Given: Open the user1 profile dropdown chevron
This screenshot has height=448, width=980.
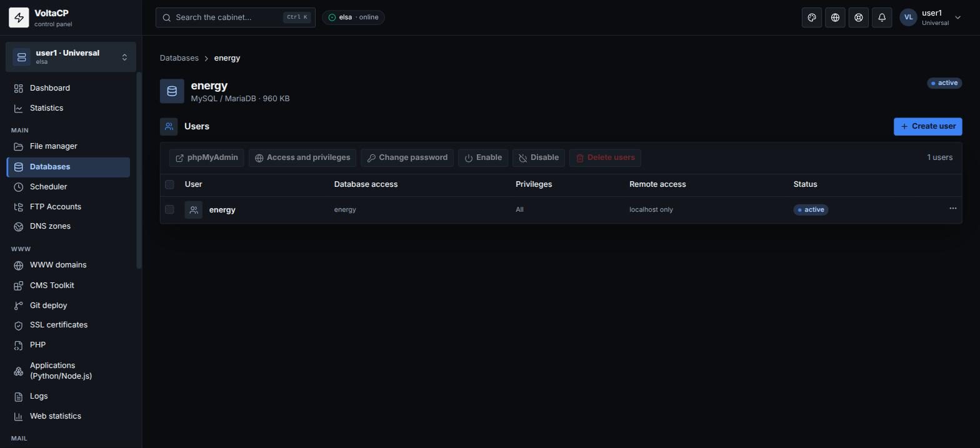Looking at the screenshot, I should pos(957,17).
